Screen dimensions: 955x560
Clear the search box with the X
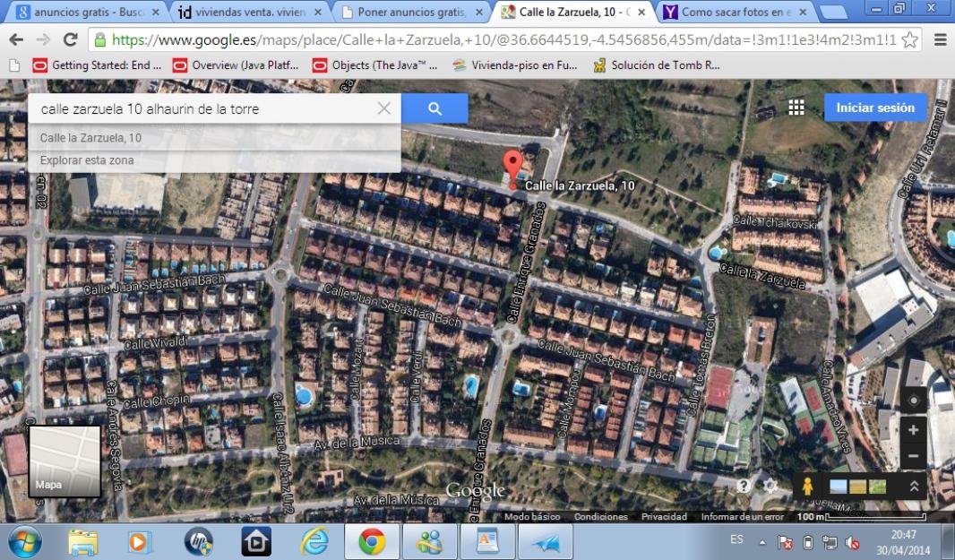pos(384,108)
